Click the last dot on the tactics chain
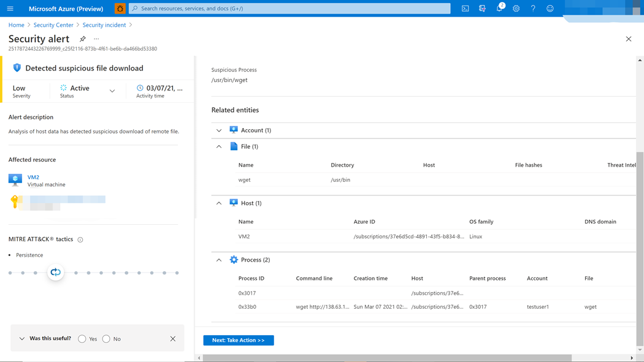Image resolution: width=644 pixels, height=362 pixels. (177, 273)
